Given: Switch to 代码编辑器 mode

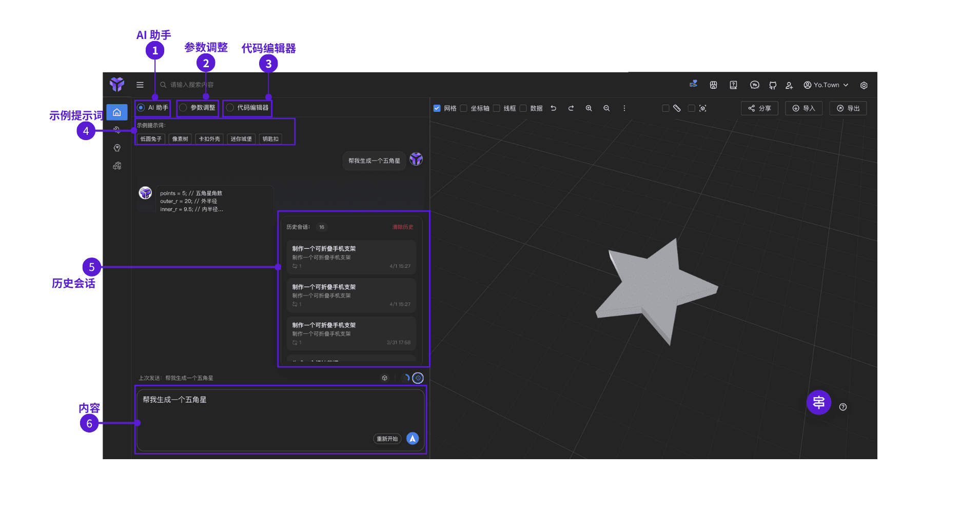Looking at the screenshot, I should point(248,108).
